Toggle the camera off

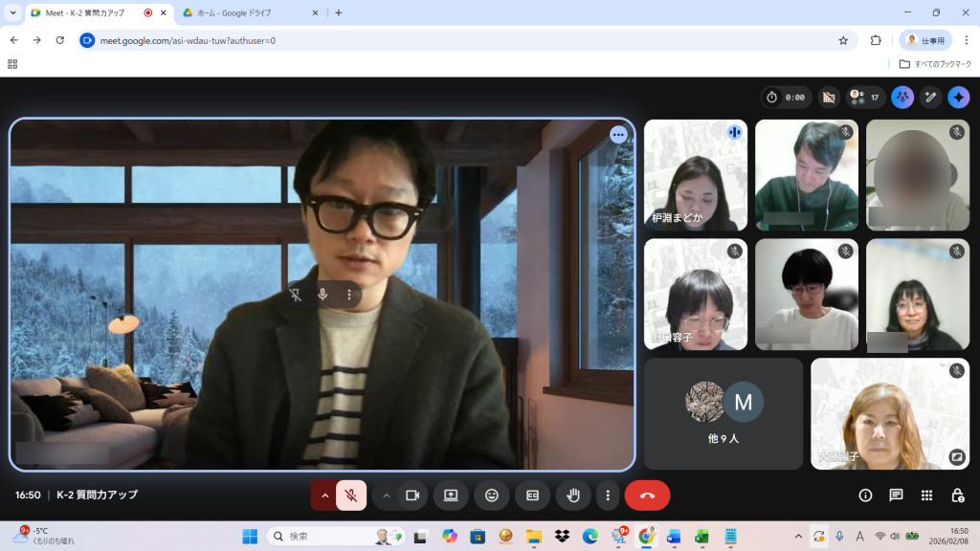point(412,496)
